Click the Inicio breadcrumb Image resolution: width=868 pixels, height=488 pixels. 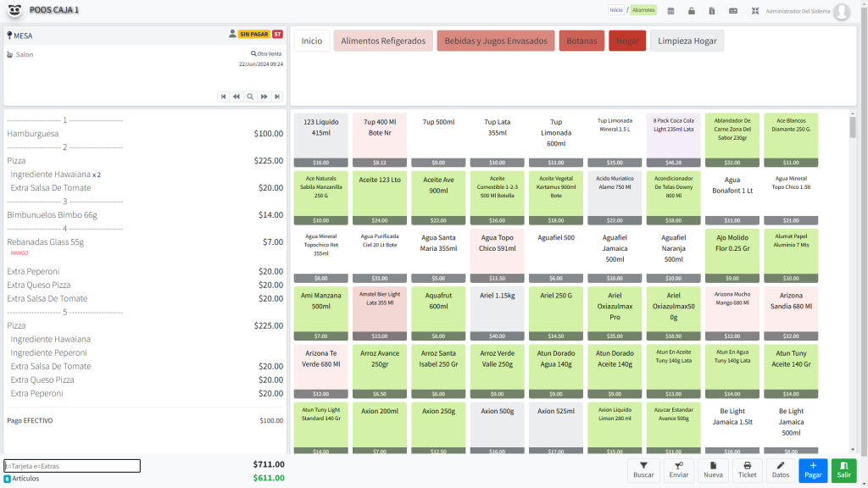616,10
